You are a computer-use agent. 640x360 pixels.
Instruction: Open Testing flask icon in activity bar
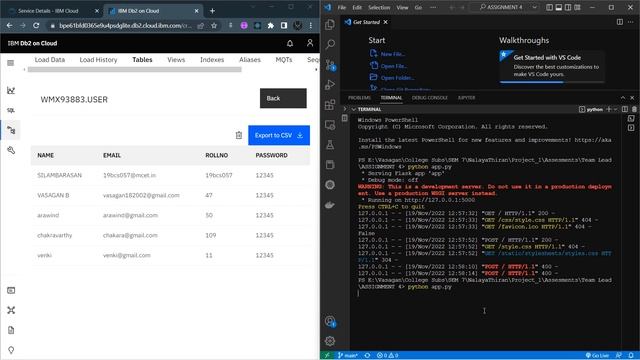tap(330, 144)
